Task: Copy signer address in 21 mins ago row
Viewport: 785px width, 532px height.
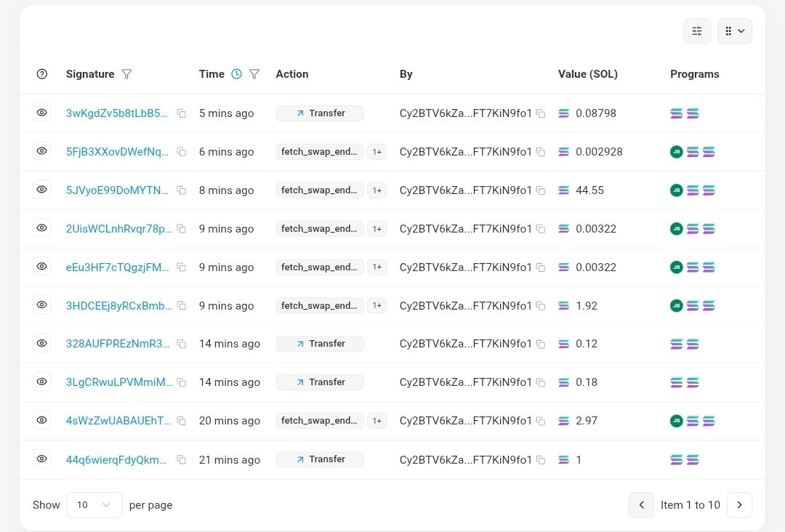Action: tap(541, 460)
